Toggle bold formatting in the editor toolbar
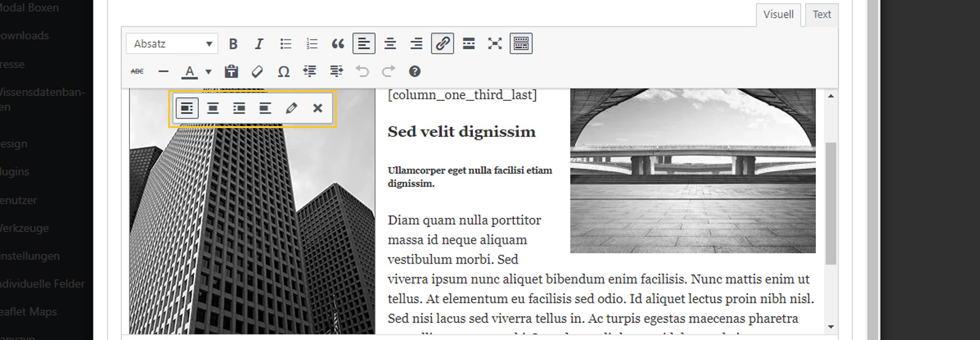 point(233,44)
